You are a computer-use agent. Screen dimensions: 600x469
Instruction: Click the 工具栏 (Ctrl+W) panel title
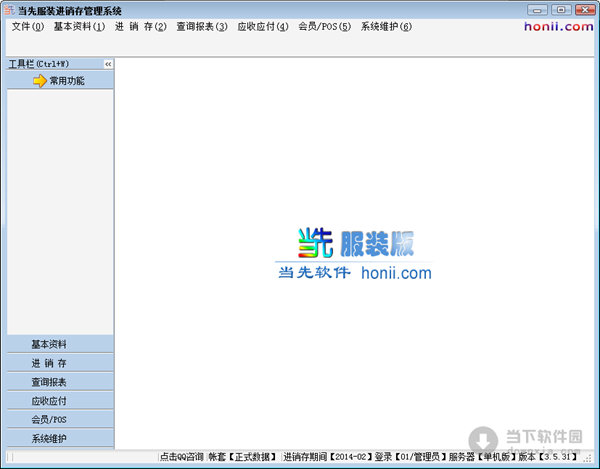pyautogui.click(x=39, y=64)
